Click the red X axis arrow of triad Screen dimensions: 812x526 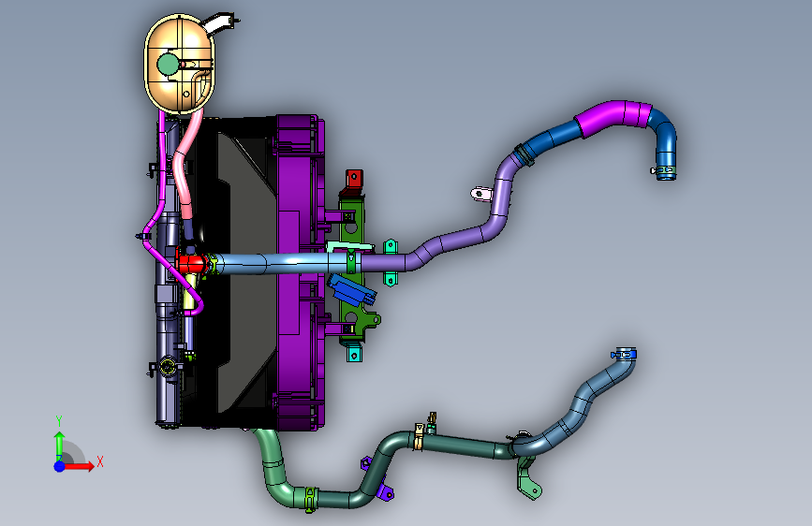pyautogui.click(x=80, y=466)
